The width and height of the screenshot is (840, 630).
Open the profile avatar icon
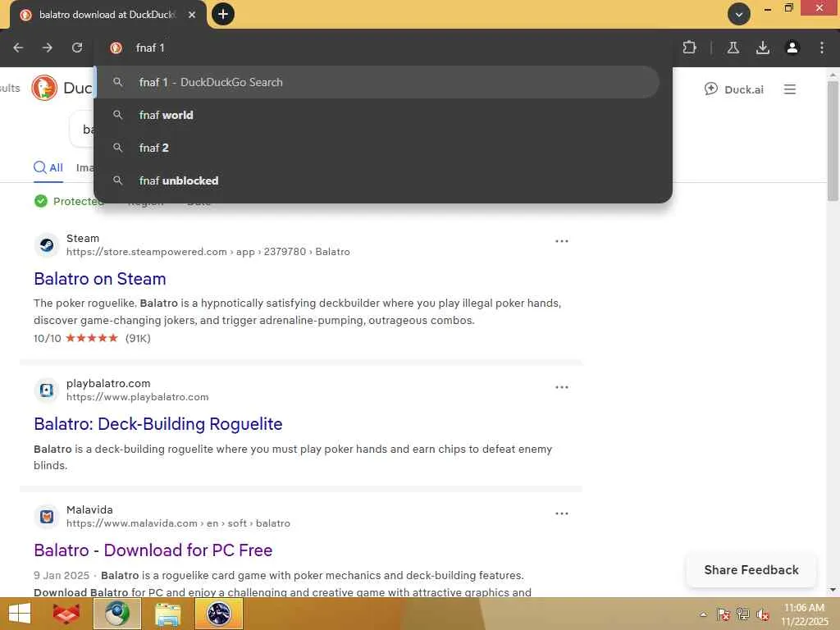click(792, 48)
